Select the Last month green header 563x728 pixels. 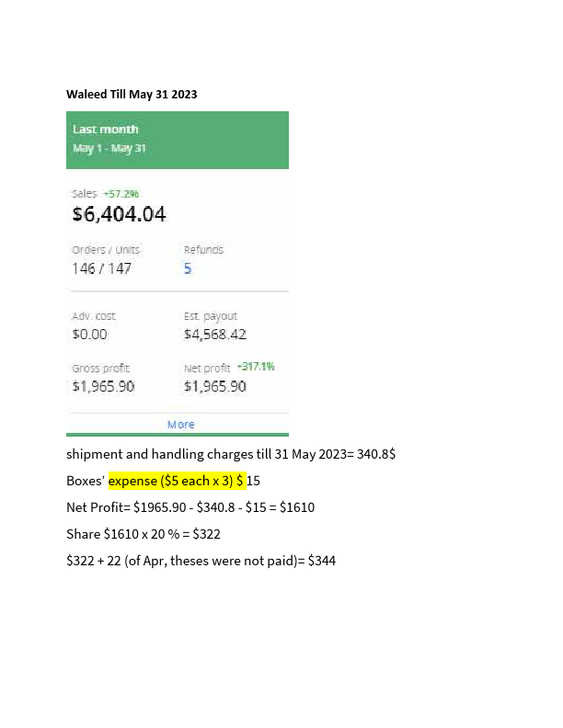[178, 140]
